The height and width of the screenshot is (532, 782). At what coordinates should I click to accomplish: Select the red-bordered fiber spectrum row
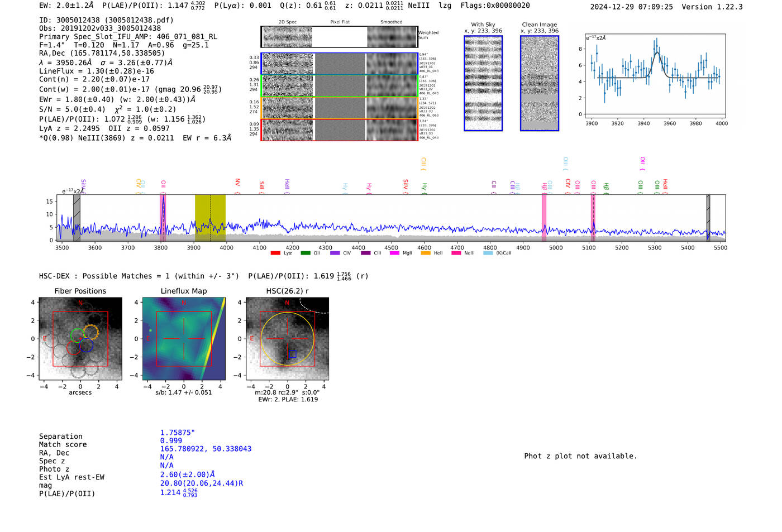[339, 130]
